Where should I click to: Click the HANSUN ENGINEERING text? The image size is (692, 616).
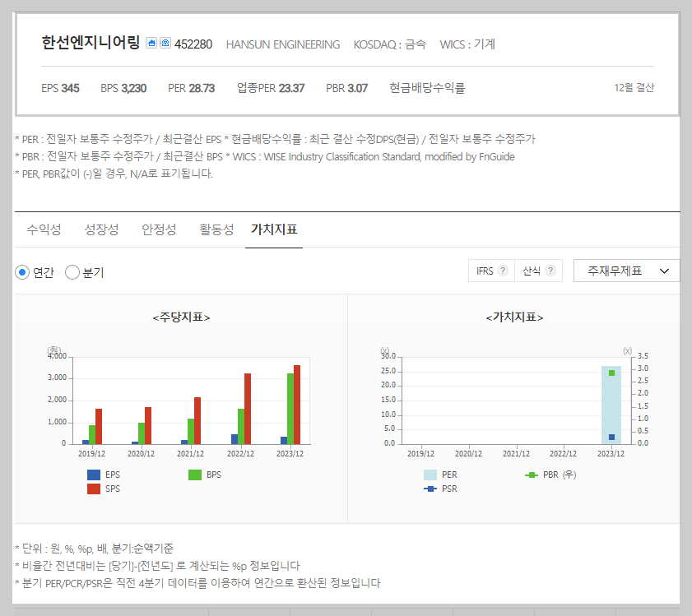[x=283, y=44]
